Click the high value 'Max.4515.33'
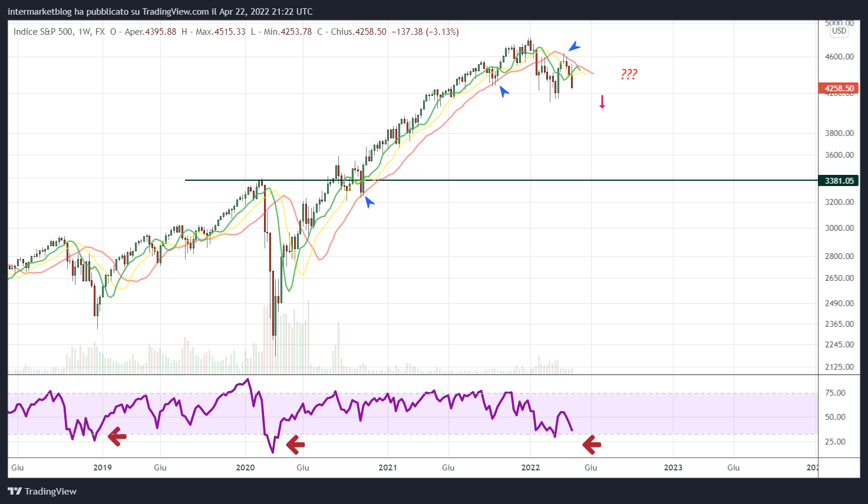Screen dimensions: 868x504 click(220, 32)
